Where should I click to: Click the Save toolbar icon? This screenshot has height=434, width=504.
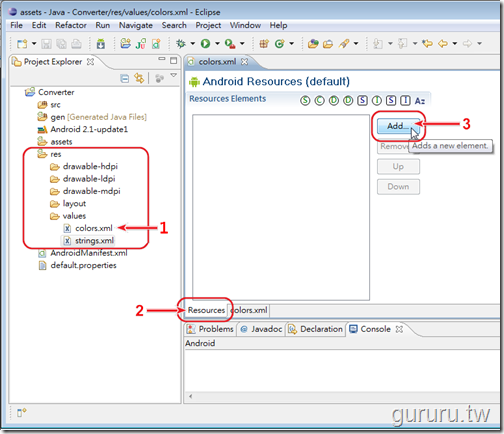[x=46, y=44]
